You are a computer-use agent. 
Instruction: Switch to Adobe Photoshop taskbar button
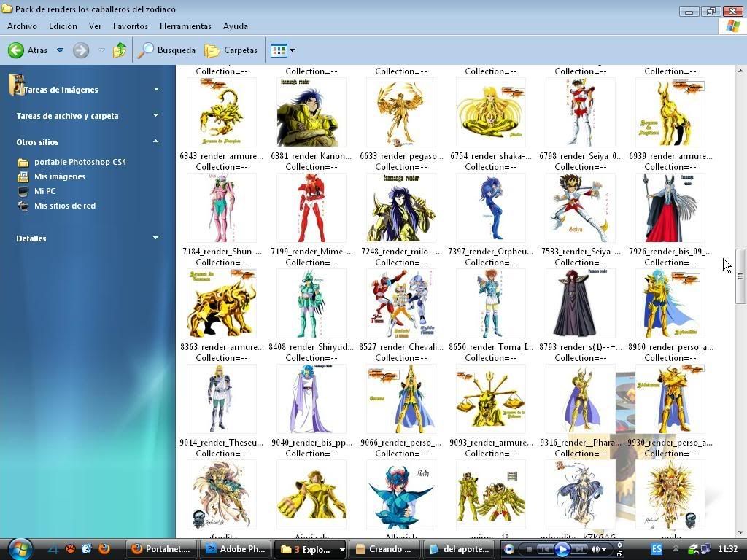236,549
